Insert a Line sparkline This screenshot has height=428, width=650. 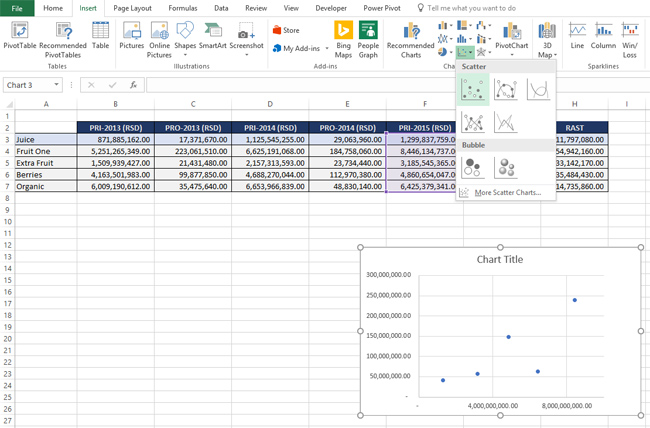pos(577,37)
